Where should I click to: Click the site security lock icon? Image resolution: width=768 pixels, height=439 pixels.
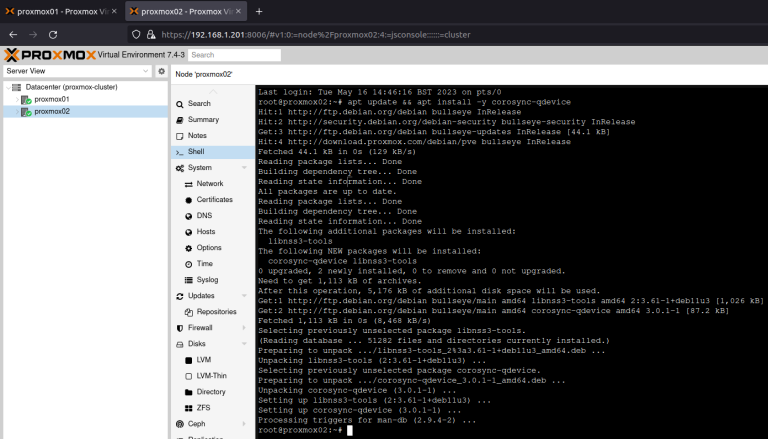(x=151, y=34)
